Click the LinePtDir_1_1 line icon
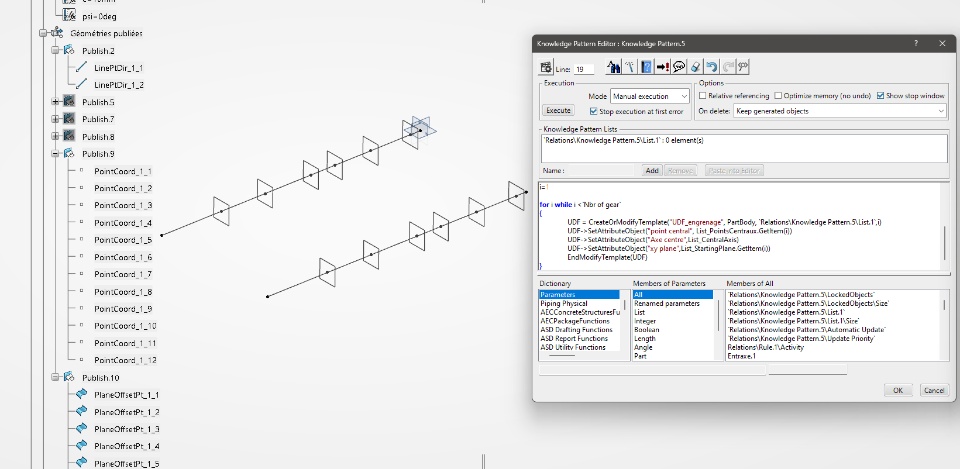This screenshot has height=469, width=960. [81, 68]
